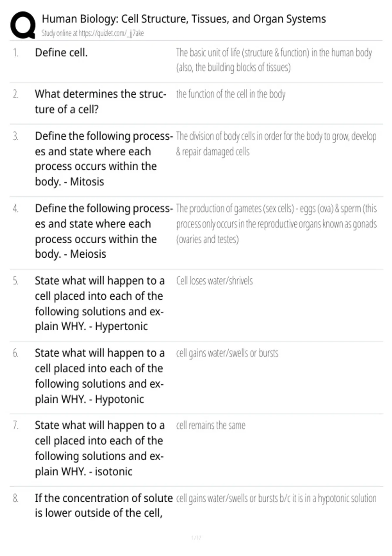Click the Mitosis definition about division of body cells
392x556 pixels.
[x=276, y=144]
